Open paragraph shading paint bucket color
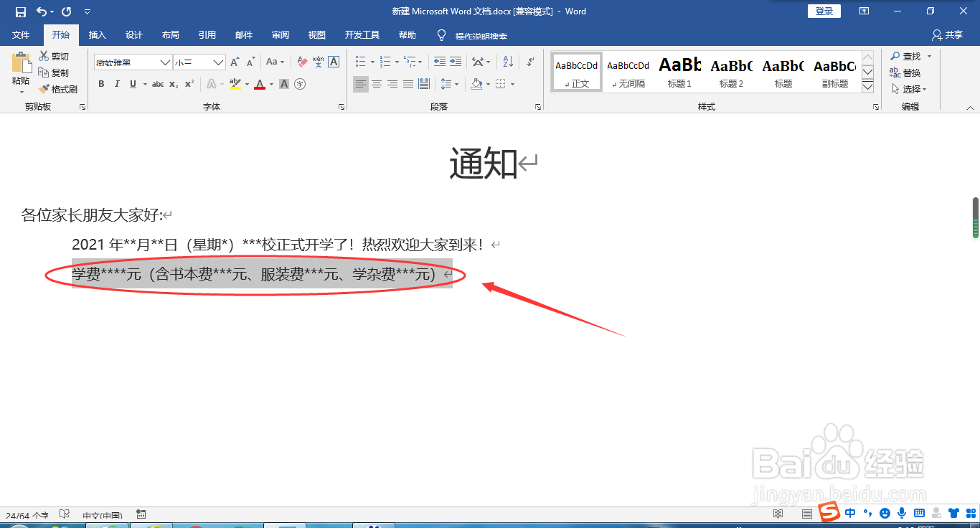The height and width of the screenshot is (528, 980). click(x=476, y=84)
